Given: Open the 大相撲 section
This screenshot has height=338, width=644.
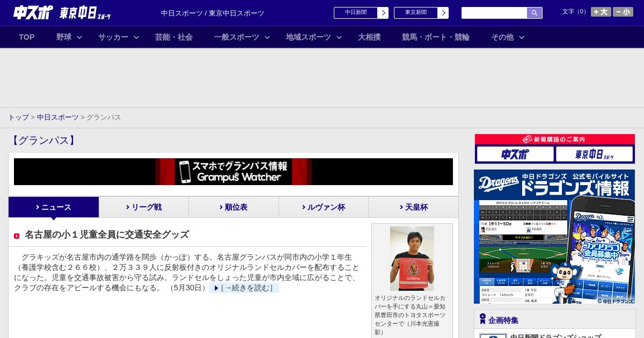Looking at the screenshot, I should (369, 37).
